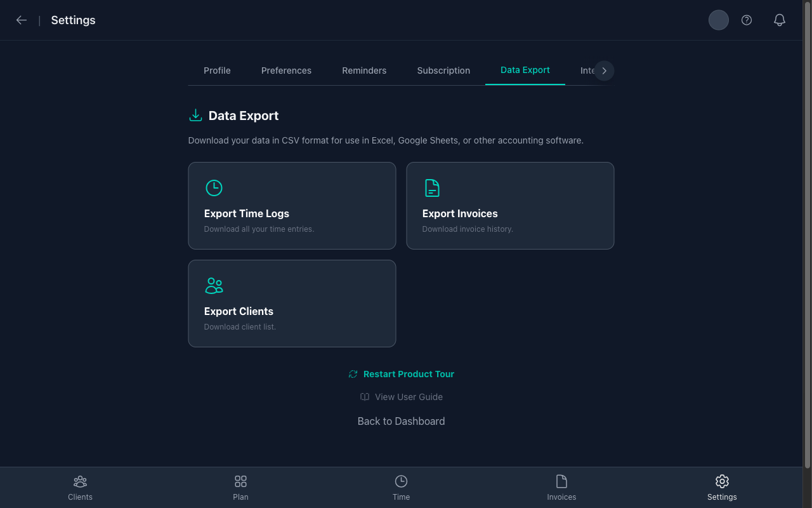Select the Reminders tab
812x508 pixels.
click(x=364, y=70)
